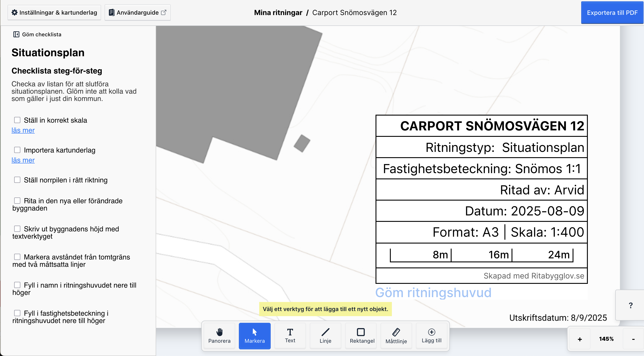Viewport: 644px width, 356px height.
Task: Check 'Ställ in korrekt skala' checklist item
Action: point(17,120)
